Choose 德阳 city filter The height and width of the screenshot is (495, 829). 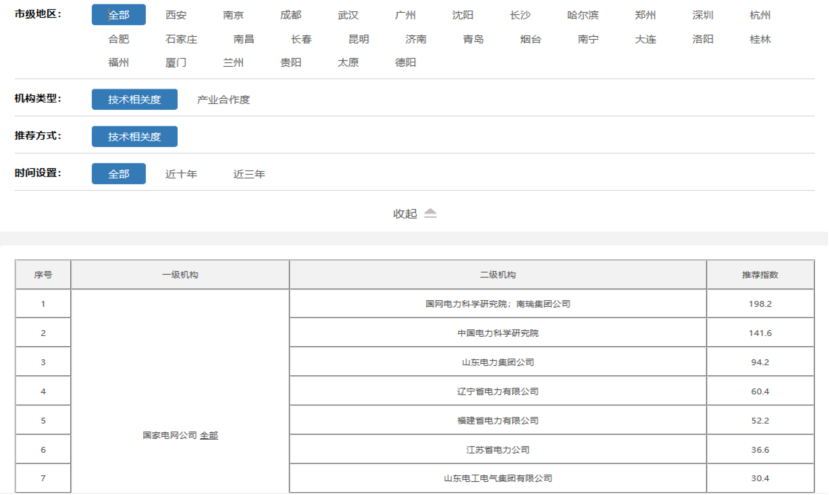pyautogui.click(x=405, y=62)
